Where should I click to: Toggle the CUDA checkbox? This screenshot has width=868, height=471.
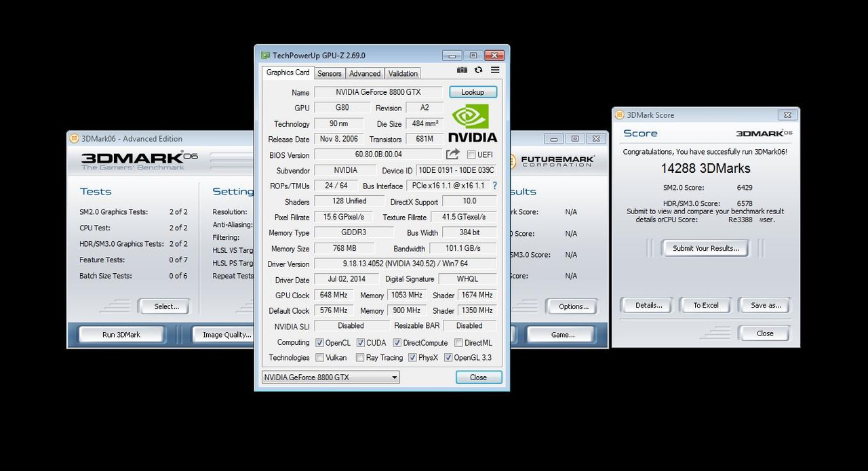click(x=360, y=343)
